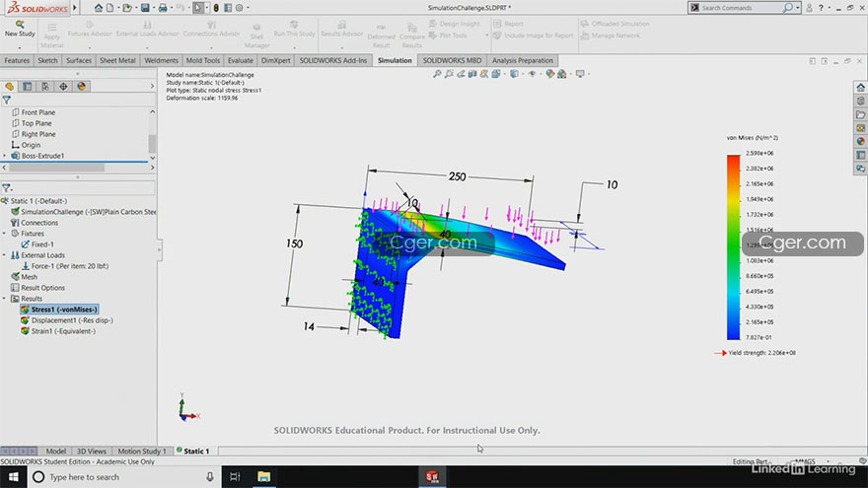Image resolution: width=868 pixels, height=488 pixels.
Task: Click the Zoom to Area icon
Action: click(x=449, y=74)
